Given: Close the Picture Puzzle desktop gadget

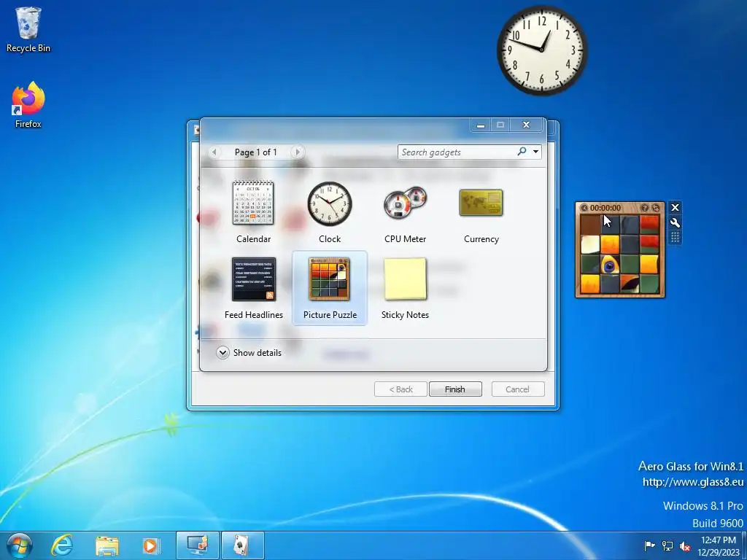Looking at the screenshot, I should click(675, 208).
